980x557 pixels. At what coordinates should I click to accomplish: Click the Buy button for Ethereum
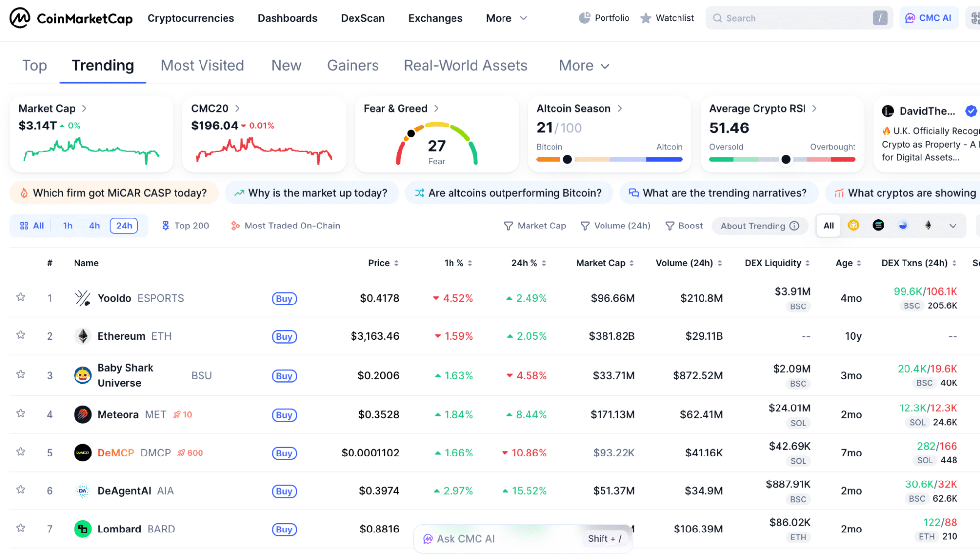point(284,337)
